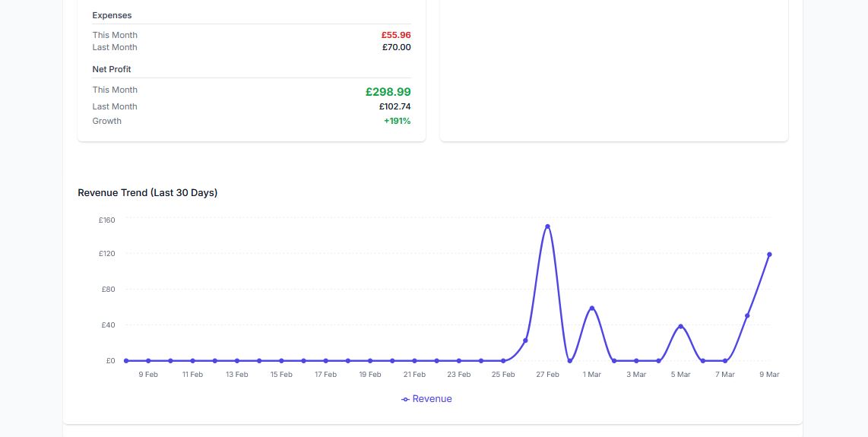Viewport: 868px width, 437px height.
Task: Click the £160 y-axis label
Action: click(107, 220)
